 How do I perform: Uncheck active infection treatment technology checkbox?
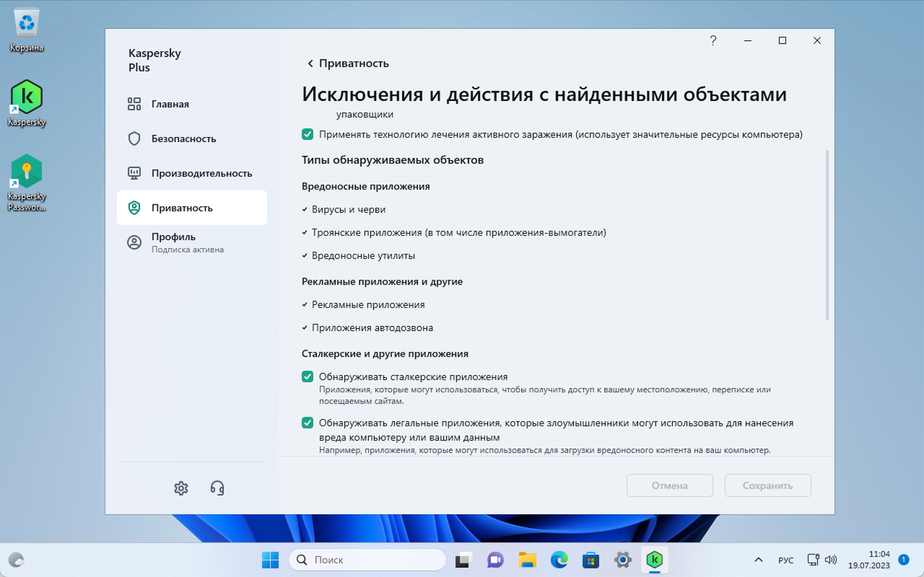(x=307, y=134)
